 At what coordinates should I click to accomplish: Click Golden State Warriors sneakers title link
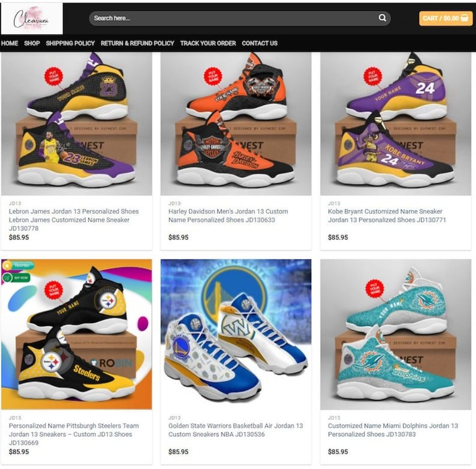[x=236, y=430]
